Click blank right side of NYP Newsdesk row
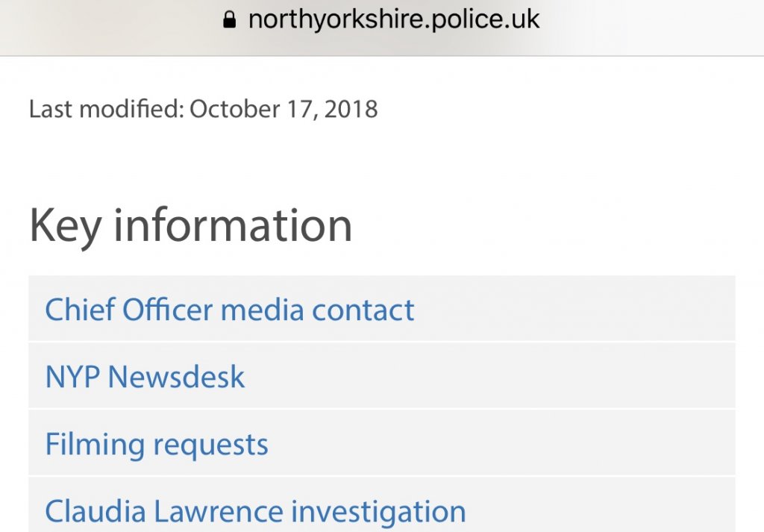Screen dimensions: 764x532 pos(522,377)
